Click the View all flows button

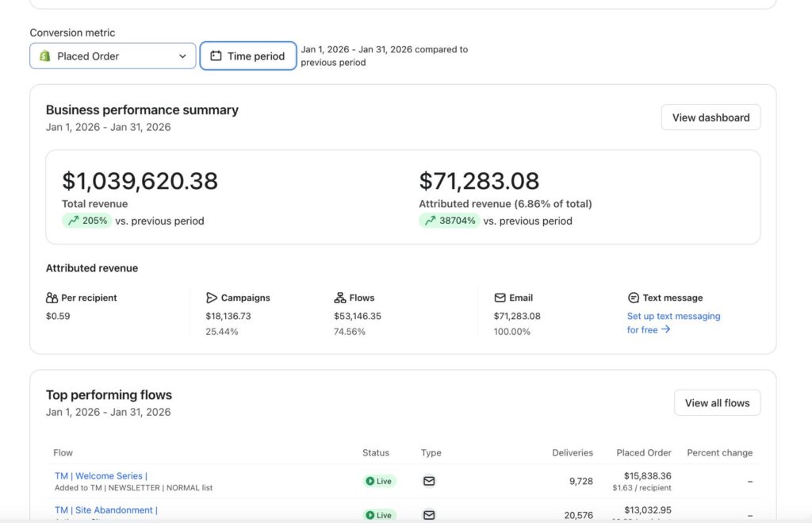(x=717, y=403)
